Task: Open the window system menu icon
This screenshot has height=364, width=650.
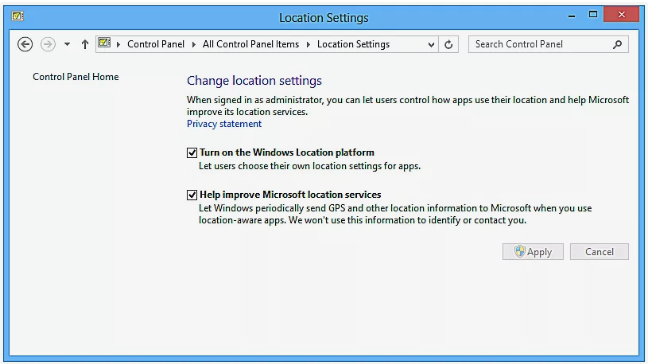Action: pyautogui.click(x=18, y=16)
